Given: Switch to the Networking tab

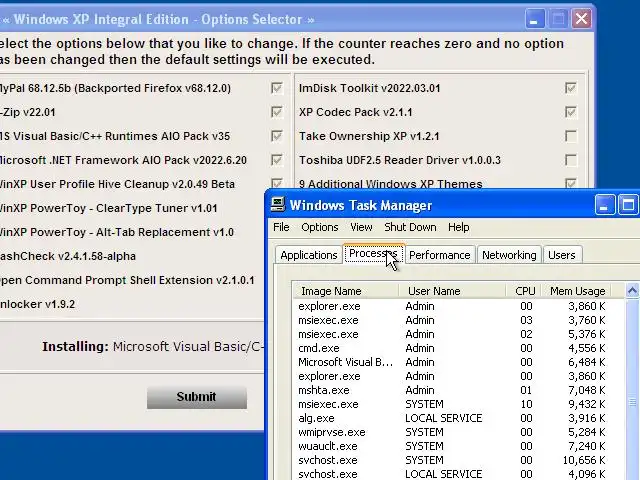Looking at the screenshot, I should [x=509, y=255].
